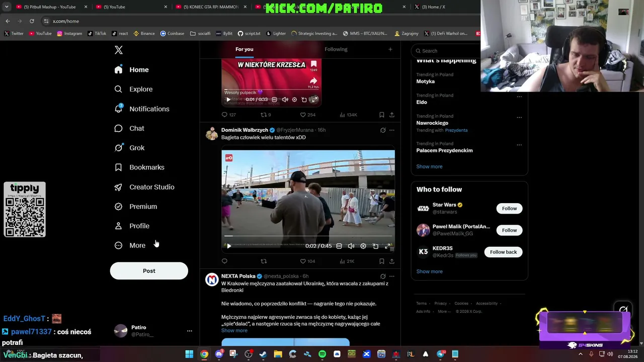Viewport: 644px width, 362px height.
Task: Open the Prezydenta trending link
Action: 456,130
